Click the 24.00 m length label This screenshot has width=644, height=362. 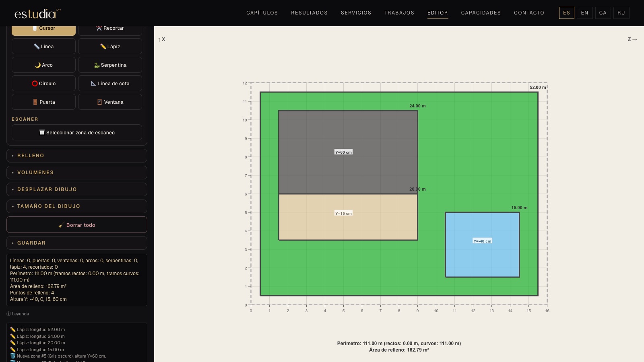[417, 106]
